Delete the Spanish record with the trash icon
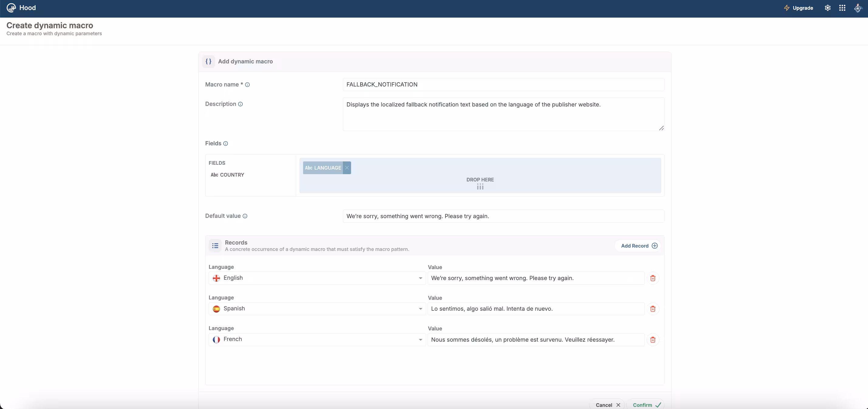868x409 pixels. click(x=652, y=309)
